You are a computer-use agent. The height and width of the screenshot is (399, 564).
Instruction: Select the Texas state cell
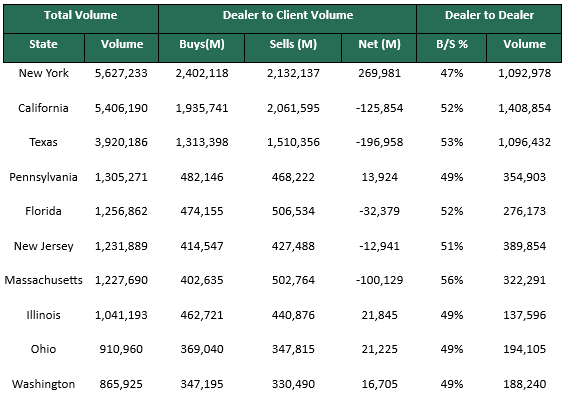(x=44, y=142)
